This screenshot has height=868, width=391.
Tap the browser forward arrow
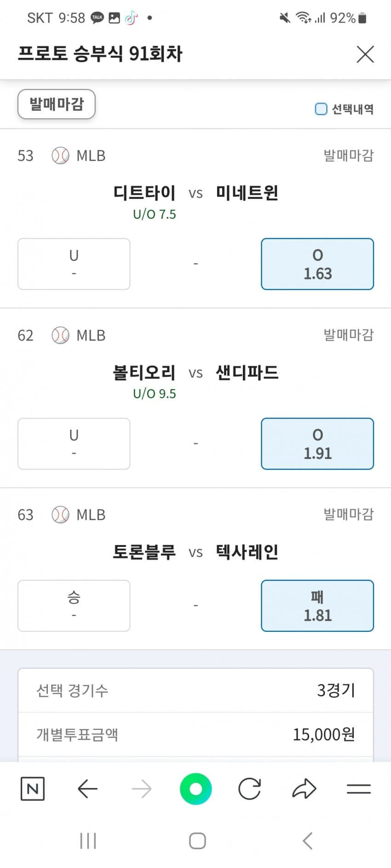point(141,789)
